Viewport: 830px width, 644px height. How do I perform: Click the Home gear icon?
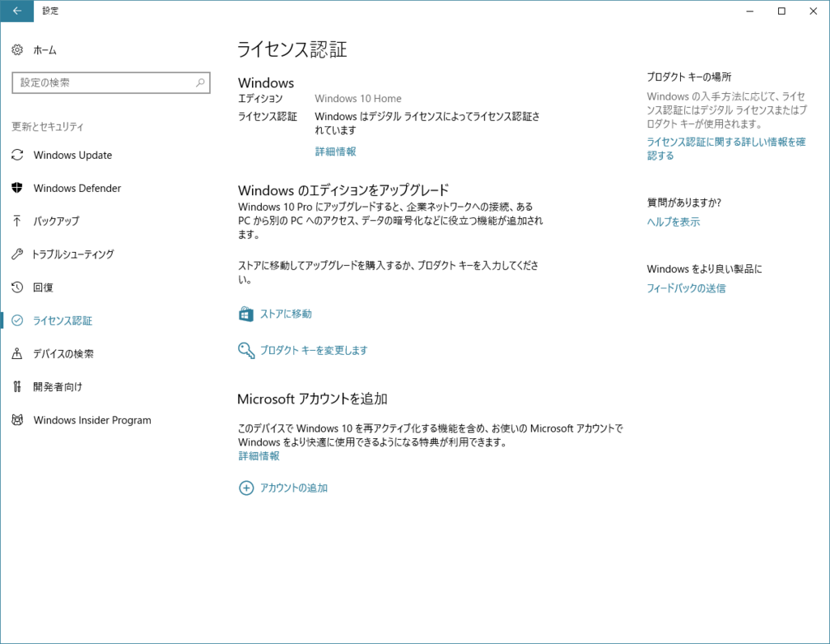[17, 49]
